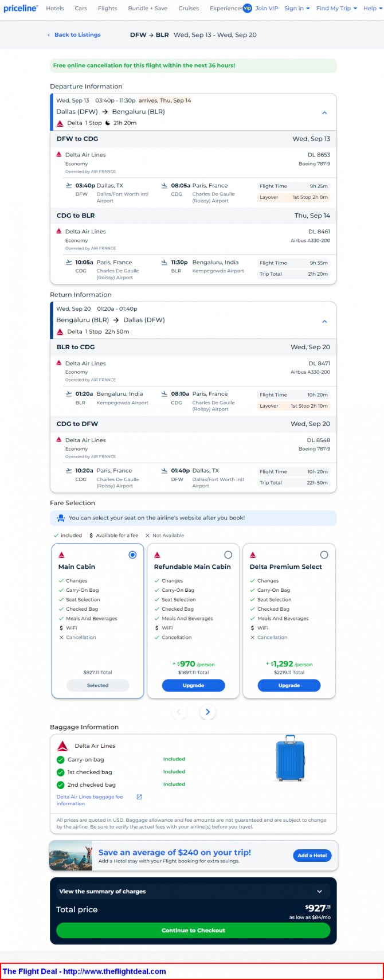Click the Delta logo on Premium Select card

(253, 555)
